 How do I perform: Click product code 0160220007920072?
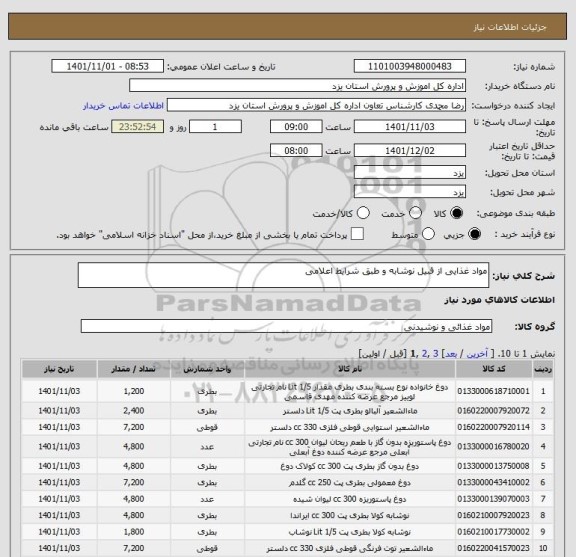(x=493, y=411)
